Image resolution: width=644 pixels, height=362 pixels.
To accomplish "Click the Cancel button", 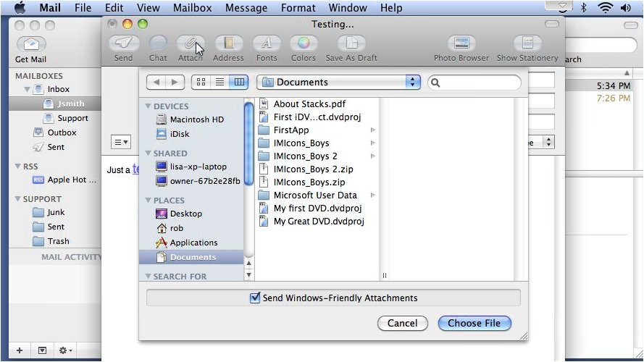I will pyautogui.click(x=403, y=323).
